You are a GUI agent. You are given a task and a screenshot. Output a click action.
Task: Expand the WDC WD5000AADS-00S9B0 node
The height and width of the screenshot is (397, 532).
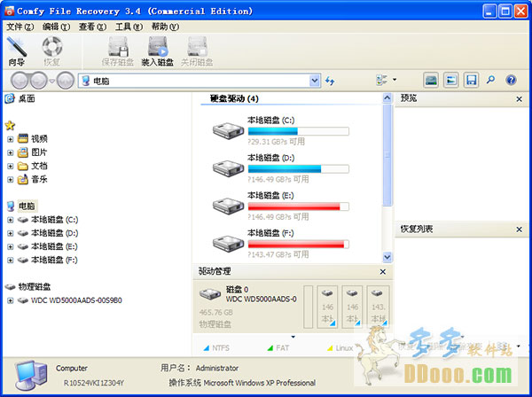(10, 300)
